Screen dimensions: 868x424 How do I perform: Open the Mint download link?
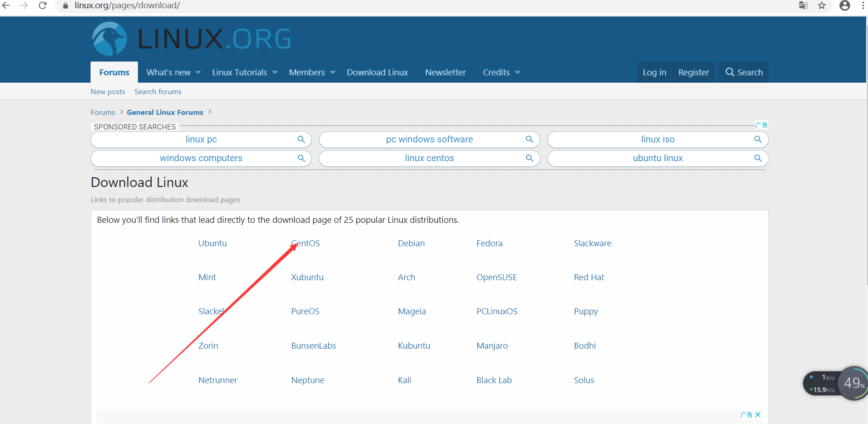coord(207,277)
